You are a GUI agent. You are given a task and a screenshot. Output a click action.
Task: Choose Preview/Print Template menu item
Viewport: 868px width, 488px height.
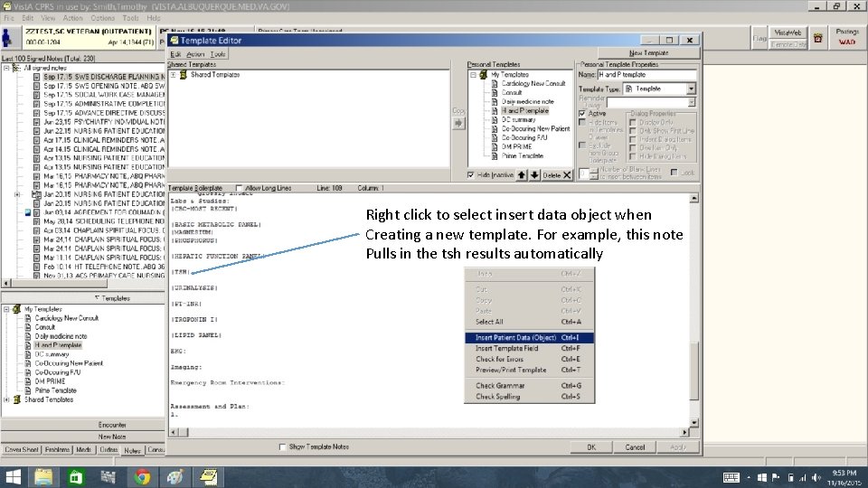pos(529,370)
